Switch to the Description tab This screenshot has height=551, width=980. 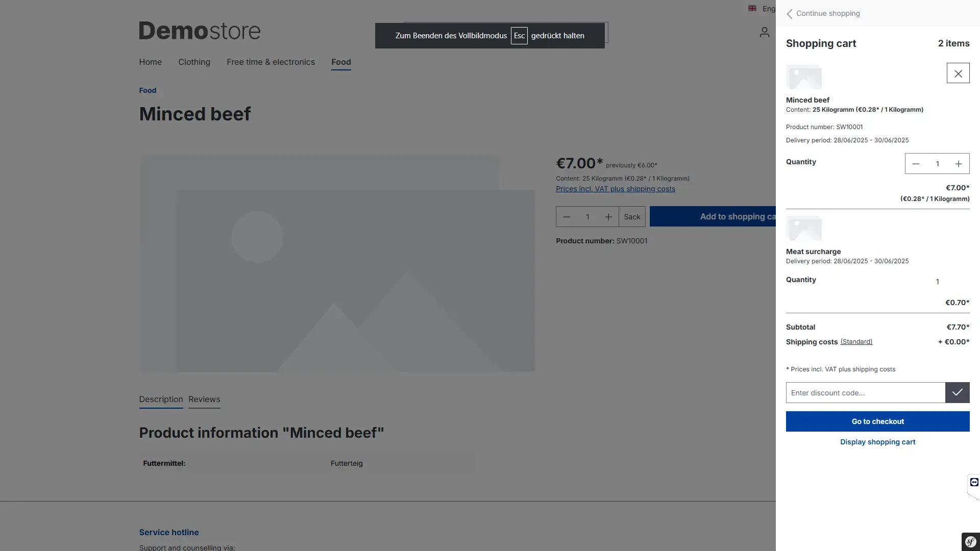[x=161, y=399]
